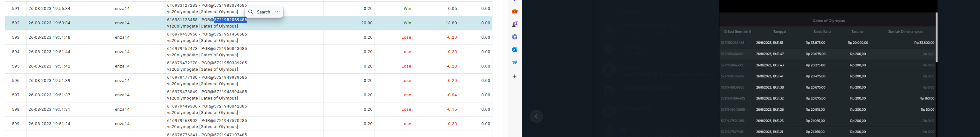Screen dimensions: 980x137
Task: Select row number 592
Action: [x=16, y=23]
